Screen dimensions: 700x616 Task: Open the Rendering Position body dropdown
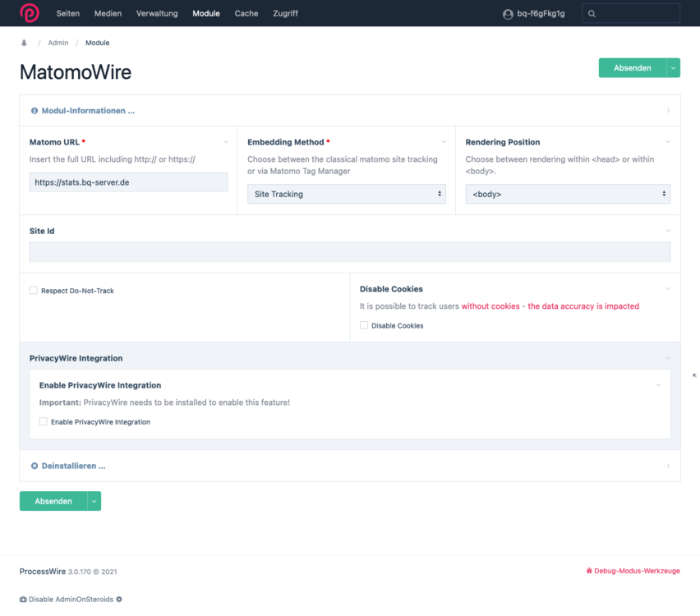click(x=567, y=195)
